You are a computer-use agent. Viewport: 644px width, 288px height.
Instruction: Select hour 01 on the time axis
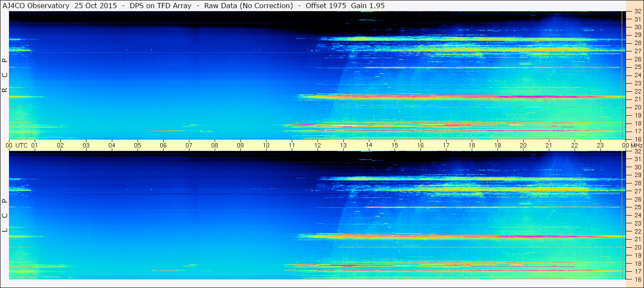[x=35, y=145]
